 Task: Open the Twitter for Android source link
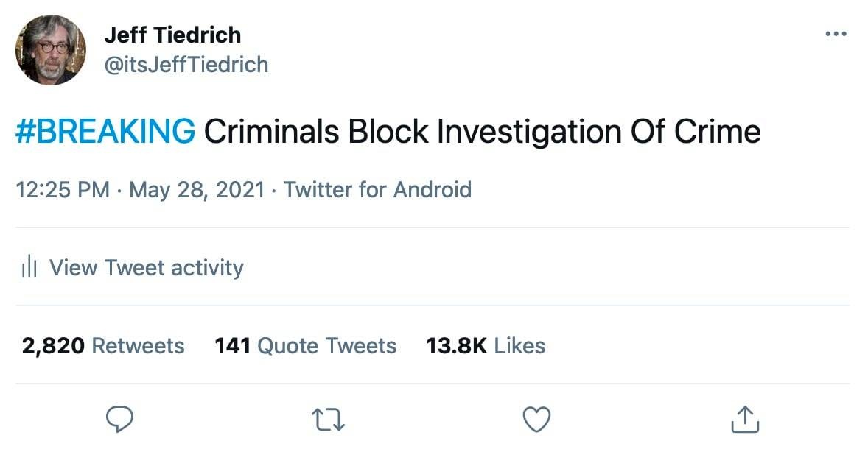tap(377, 190)
